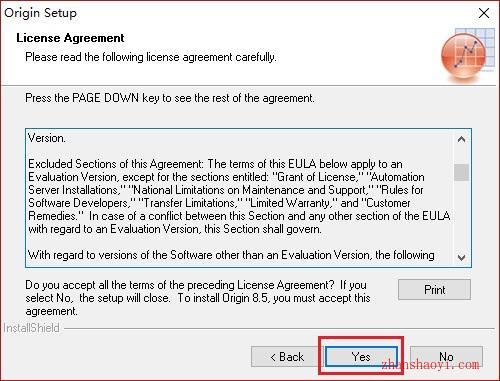Click the license text scroll up arrow
This screenshot has height=381, width=500.
461,139
